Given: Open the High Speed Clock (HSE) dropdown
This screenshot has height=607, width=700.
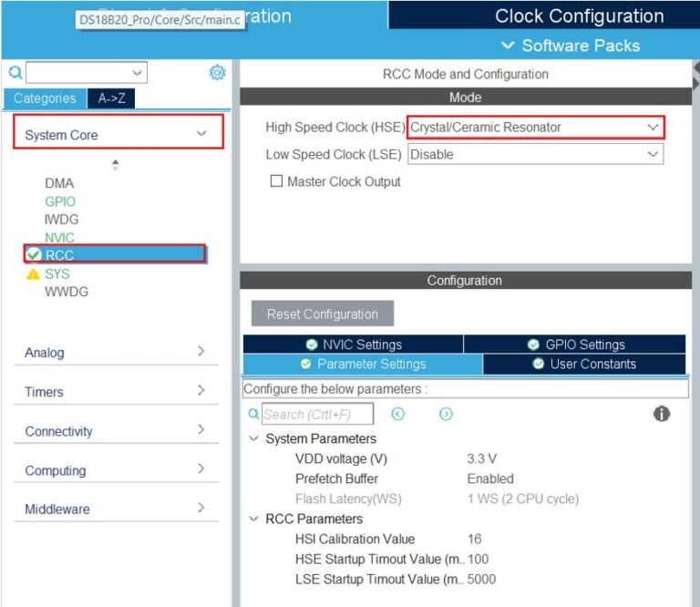Looking at the screenshot, I should pyautogui.click(x=536, y=128).
